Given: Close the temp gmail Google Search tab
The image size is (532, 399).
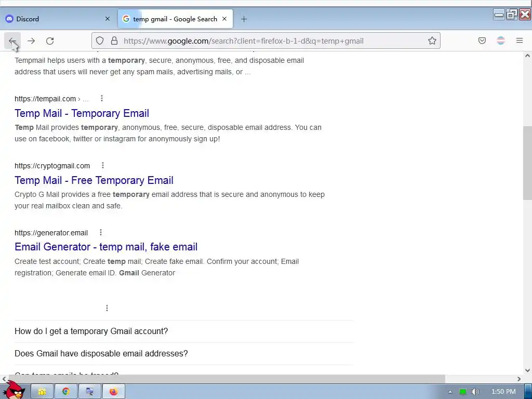Looking at the screenshot, I should click(x=224, y=19).
